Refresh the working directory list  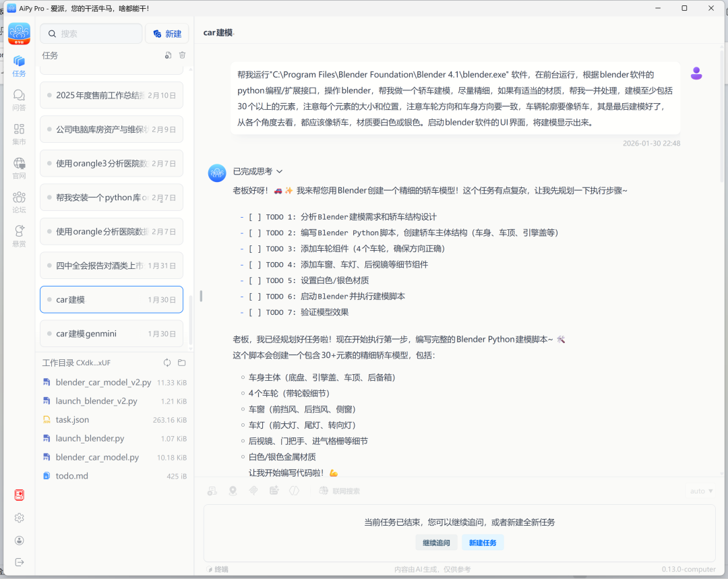[x=167, y=363]
